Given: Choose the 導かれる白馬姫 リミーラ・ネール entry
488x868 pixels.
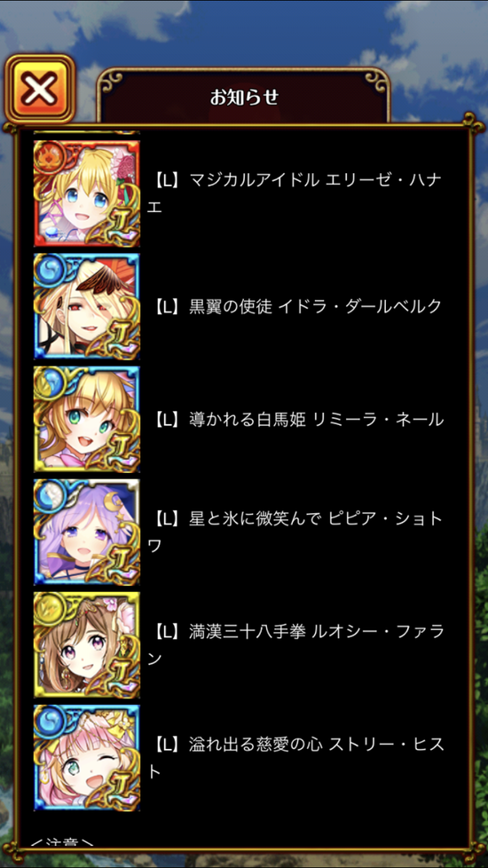Looking at the screenshot, I should (296, 419).
